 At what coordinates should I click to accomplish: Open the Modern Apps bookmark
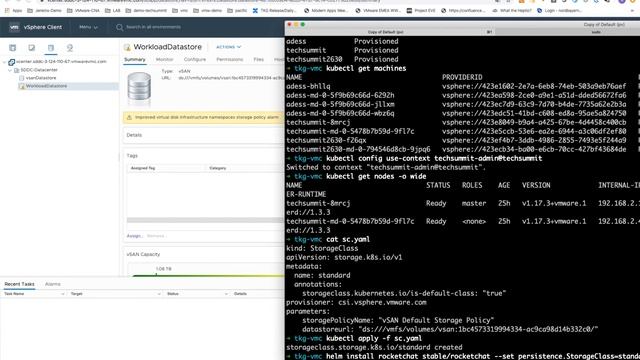[x=326, y=11]
